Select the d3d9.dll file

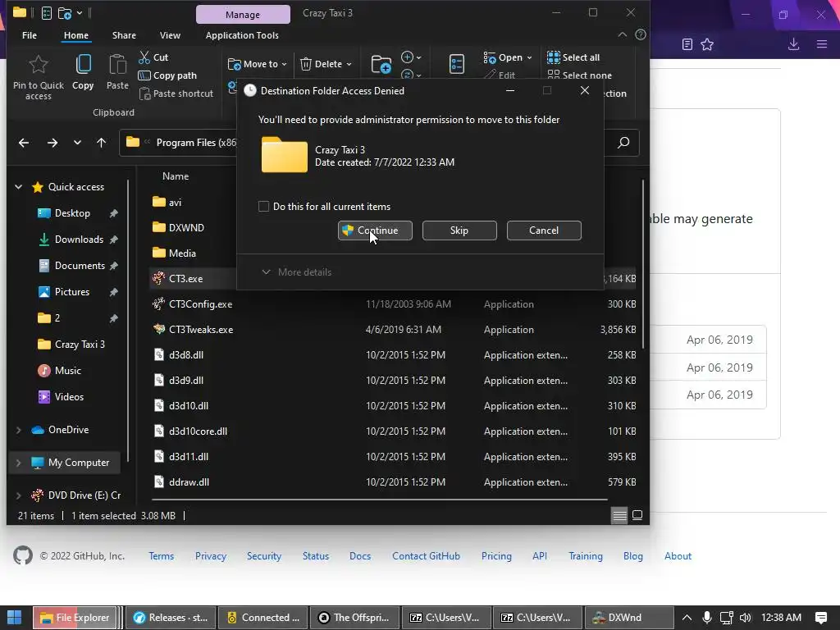tap(394, 381)
